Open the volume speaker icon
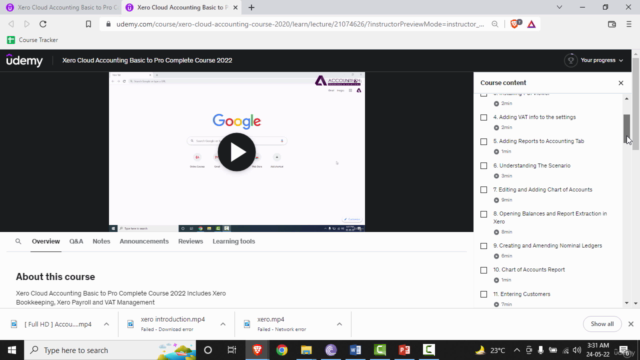This screenshot has height=360, width=640. coord(577,350)
